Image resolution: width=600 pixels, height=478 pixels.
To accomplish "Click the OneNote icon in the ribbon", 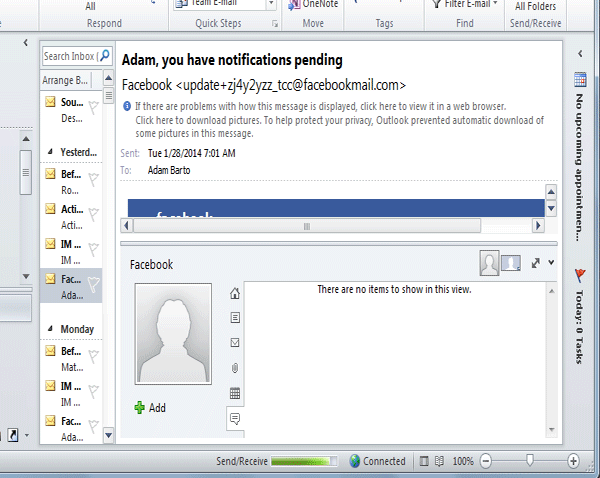I will tap(294, 5).
